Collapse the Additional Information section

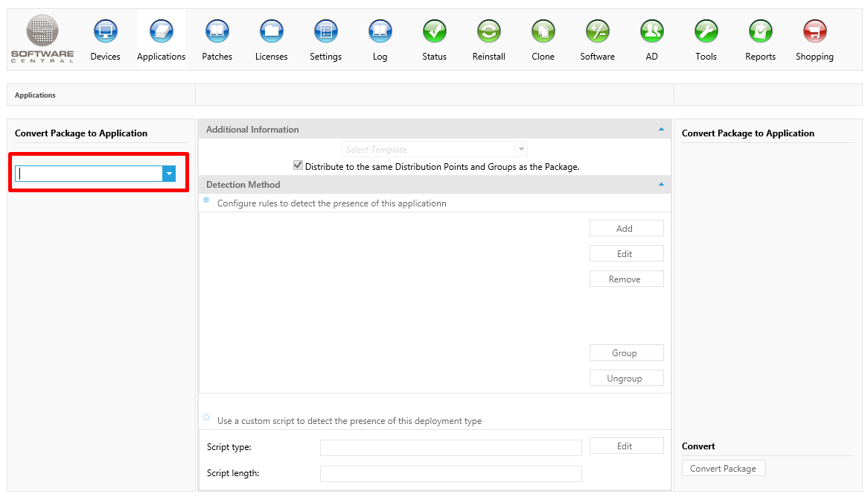tap(661, 129)
